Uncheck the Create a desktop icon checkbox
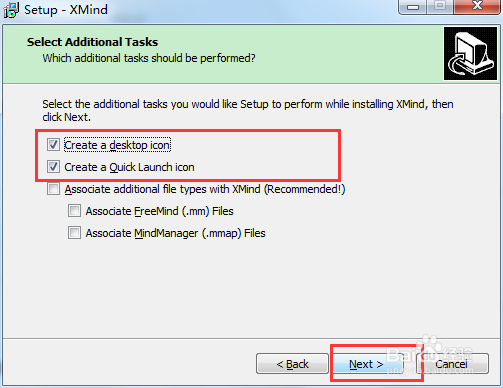The width and height of the screenshot is (503, 388). [53, 145]
